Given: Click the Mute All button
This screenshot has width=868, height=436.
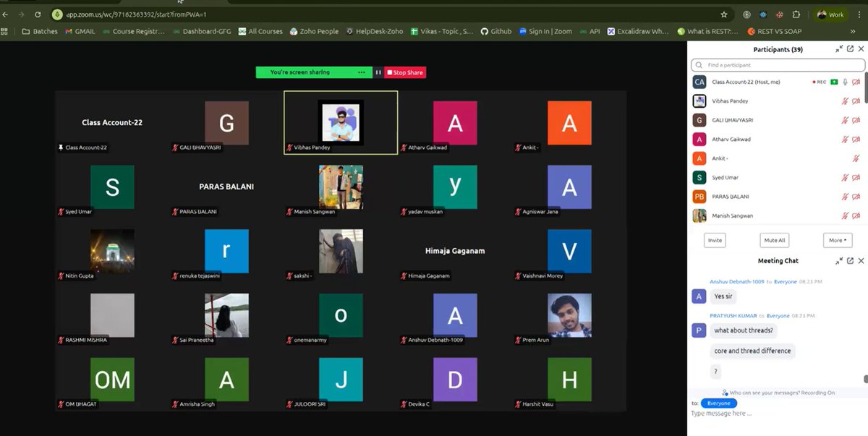Looking at the screenshot, I should click(775, 240).
